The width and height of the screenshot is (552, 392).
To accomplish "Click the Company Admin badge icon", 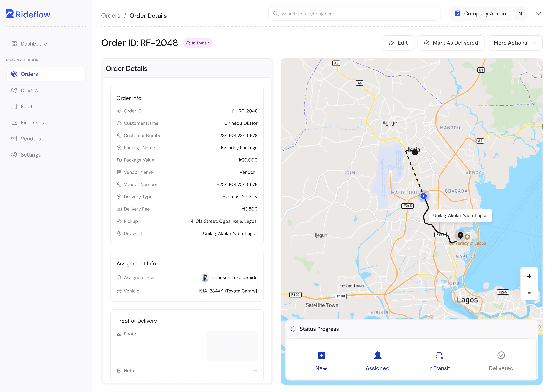I will click(458, 13).
